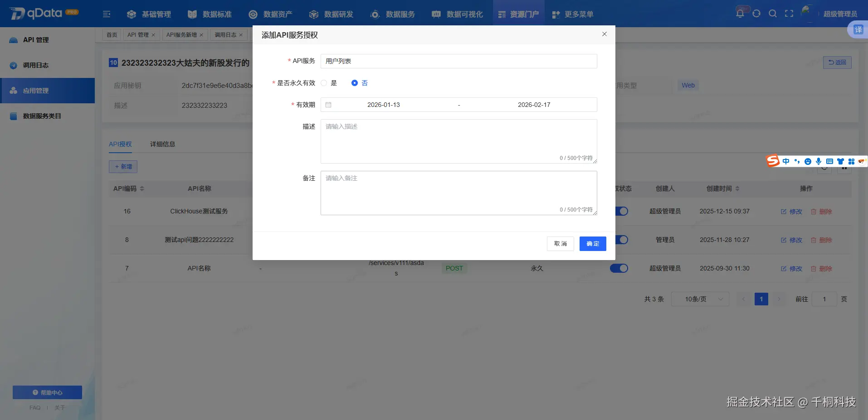
Task: Open 数据服务类目 from sidebar
Action: point(41,116)
